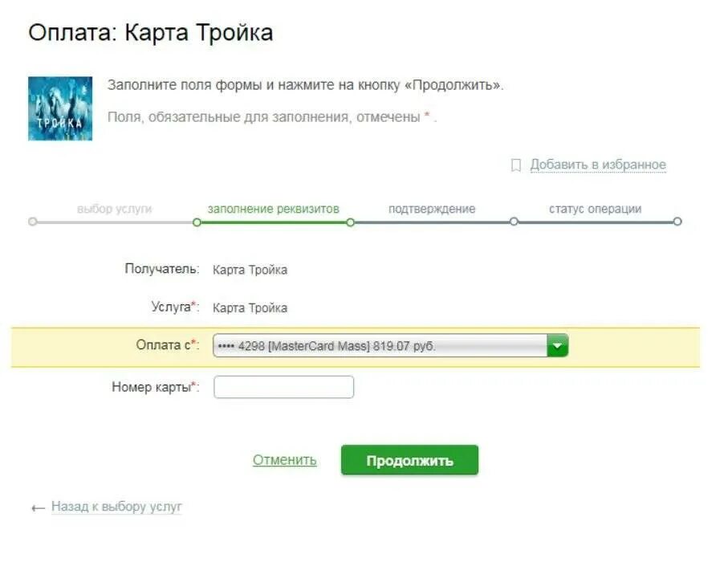
Task: Click the left arrow icon before Назад к выбору услуг
Action: (x=38, y=508)
